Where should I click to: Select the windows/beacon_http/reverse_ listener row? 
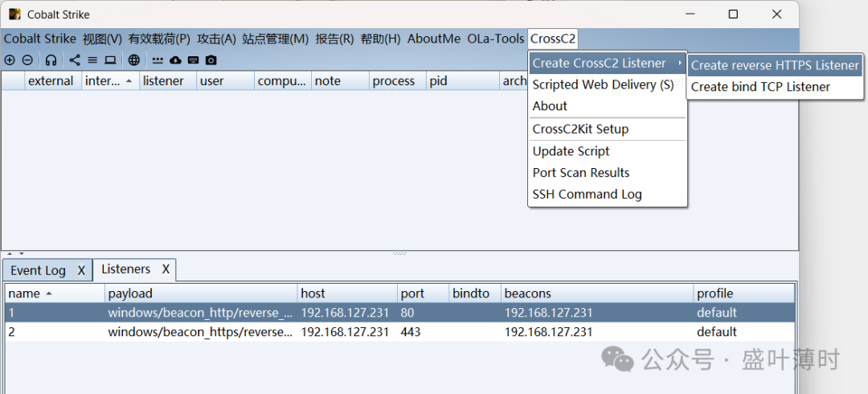click(x=400, y=313)
